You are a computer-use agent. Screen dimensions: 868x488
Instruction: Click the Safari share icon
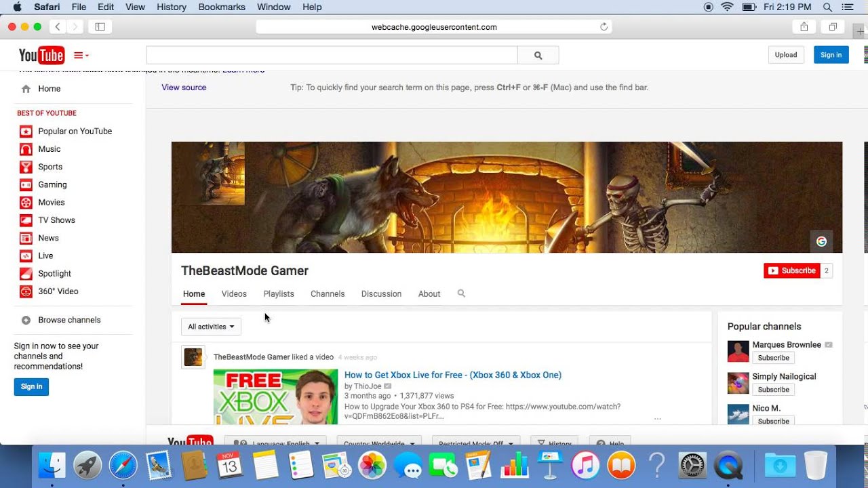pyautogui.click(x=804, y=27)
